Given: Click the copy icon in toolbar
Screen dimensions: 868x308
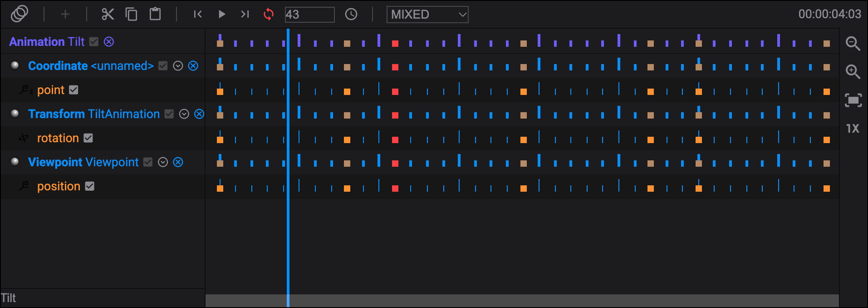Looking at the screenshot, I should 132,14.
